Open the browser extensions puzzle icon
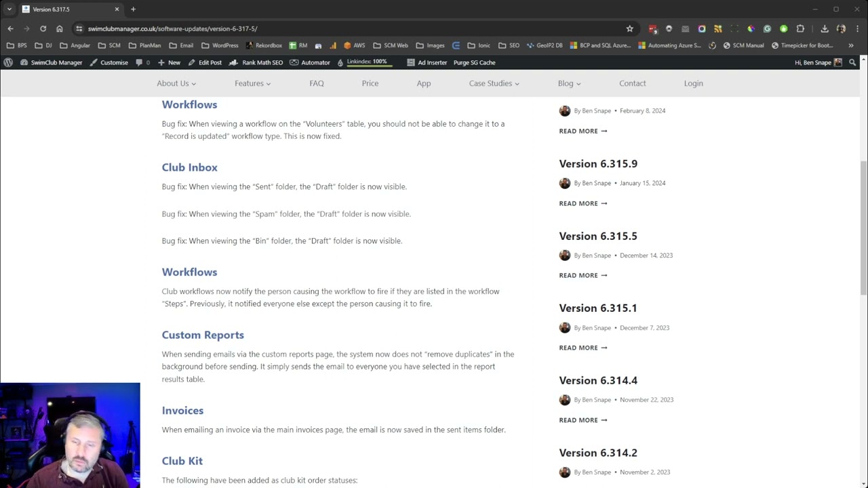868x488 pixels. (x=800, y=28)
